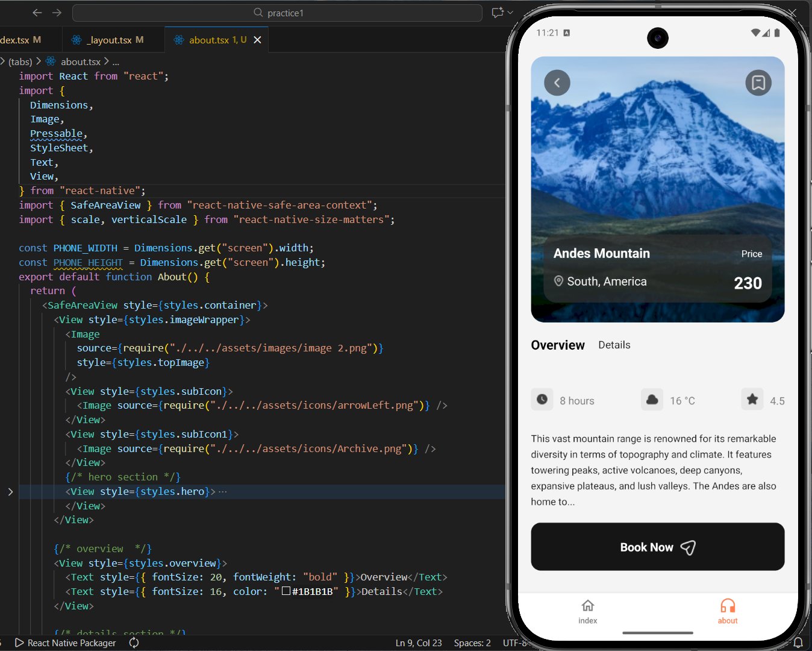Switch to the _layout.tsx editor tab
This screenshot has height=651, width=812.
click(x=108, y=40)
